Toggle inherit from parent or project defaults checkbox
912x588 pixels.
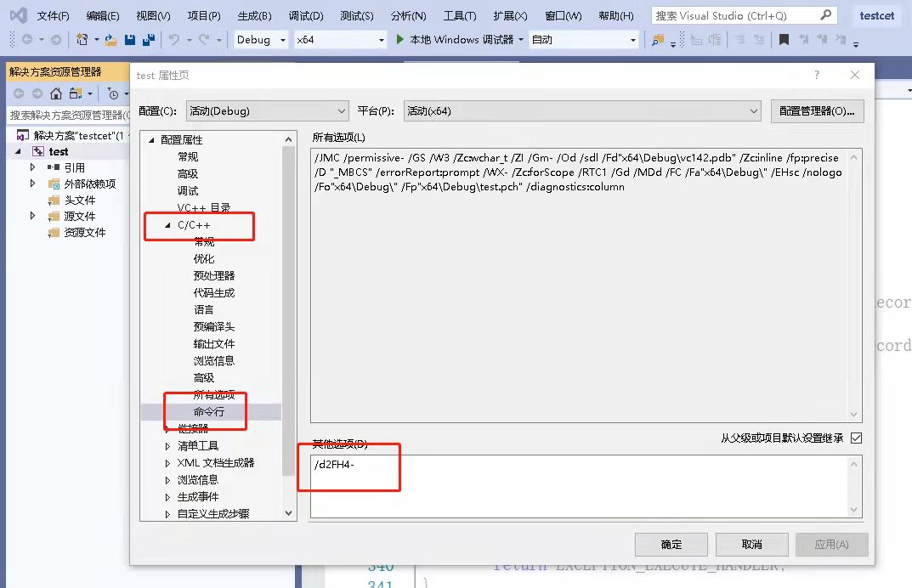point(856,438)
